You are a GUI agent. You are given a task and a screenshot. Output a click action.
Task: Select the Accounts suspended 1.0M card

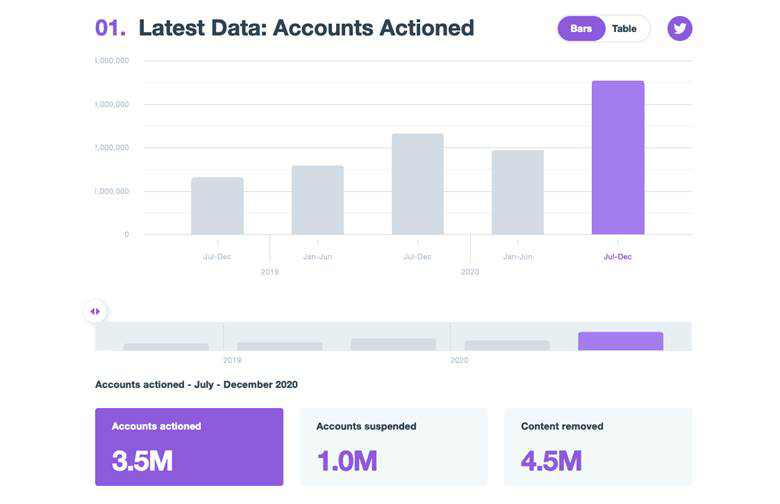pyautogui.click(x=393, y=447)
